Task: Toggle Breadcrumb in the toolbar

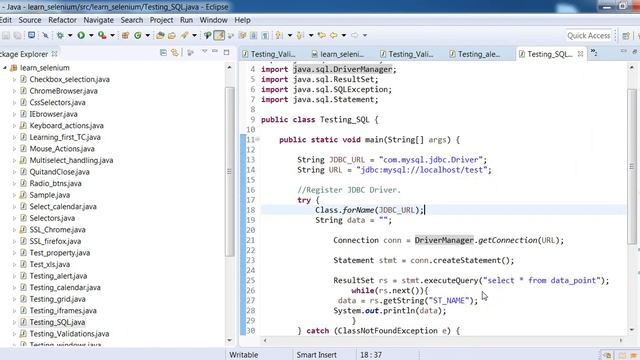Action: [207, 36]
